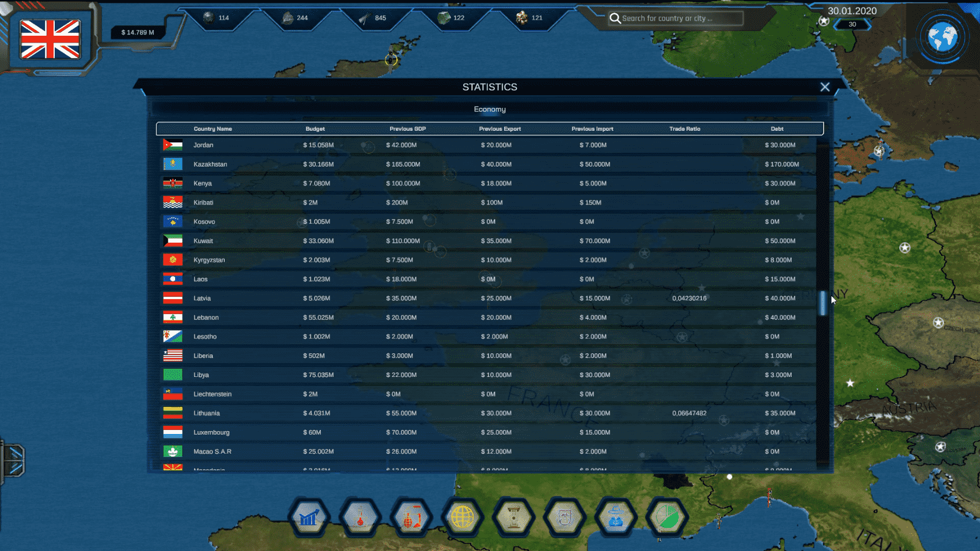The image size is (980, 551).
Task: Sort by Budget column header
Action: [315, 129]
